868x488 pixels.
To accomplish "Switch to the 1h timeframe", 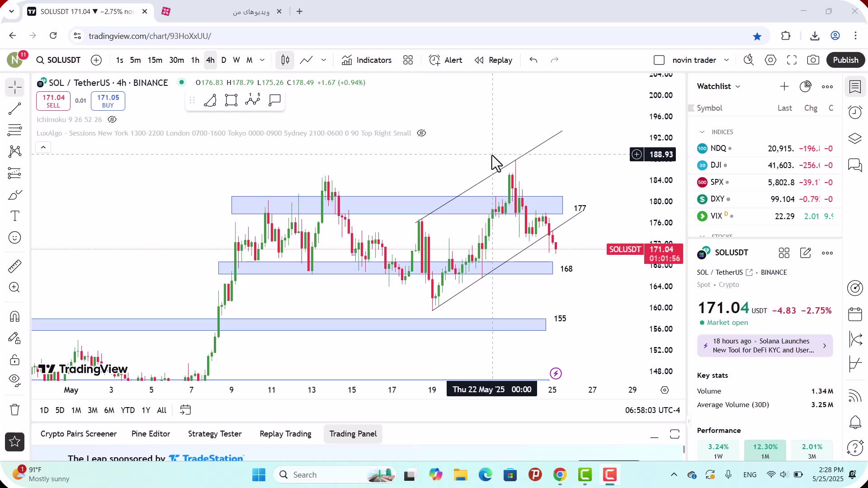I will click(x=195, y=60).
